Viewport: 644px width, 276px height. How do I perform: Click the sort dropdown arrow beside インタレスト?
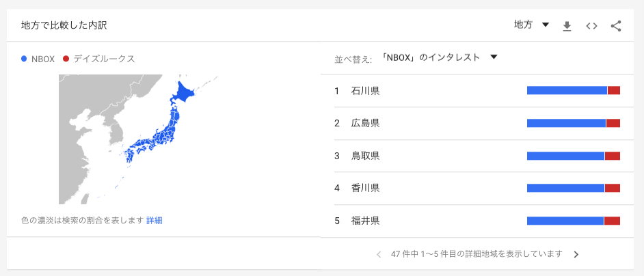494,57
